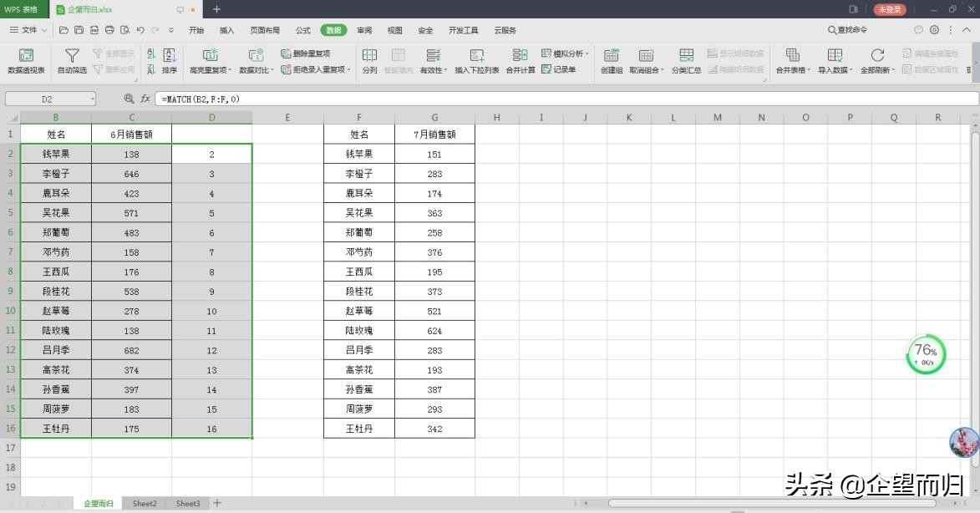Open the 页面布局 ribbon tab
980x513 pixels.
[265, 30]
